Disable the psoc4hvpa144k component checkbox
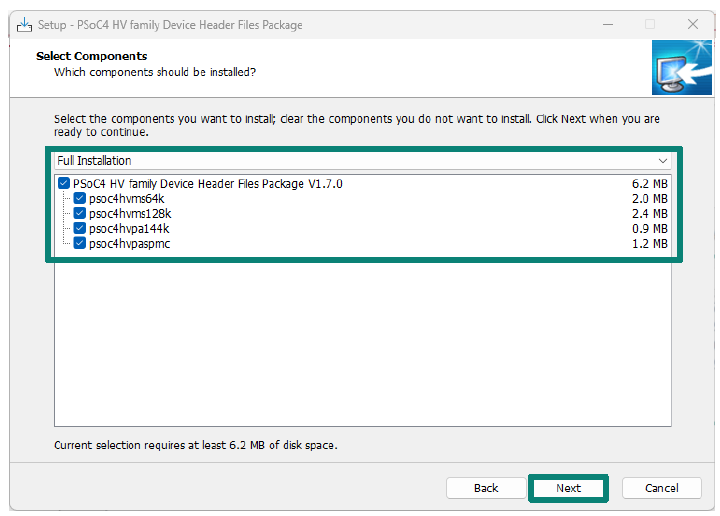Screen dimensions: 720x516 click(79, 228)
